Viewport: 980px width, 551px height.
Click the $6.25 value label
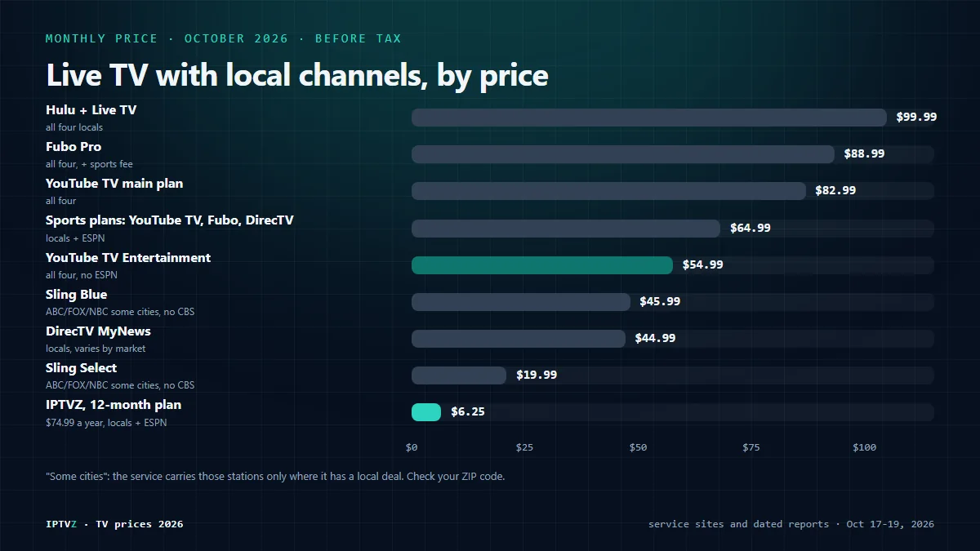coord(468,411)
